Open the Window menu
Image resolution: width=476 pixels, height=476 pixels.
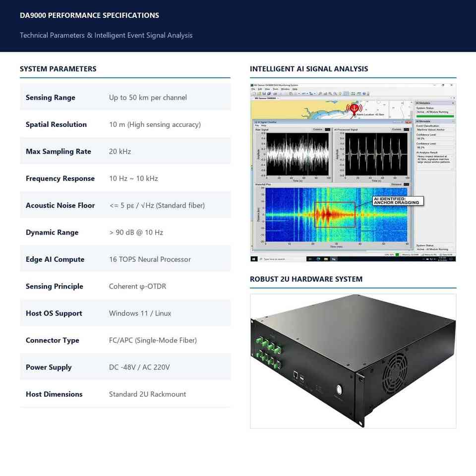pyautogui.click(x=286, y=89)
